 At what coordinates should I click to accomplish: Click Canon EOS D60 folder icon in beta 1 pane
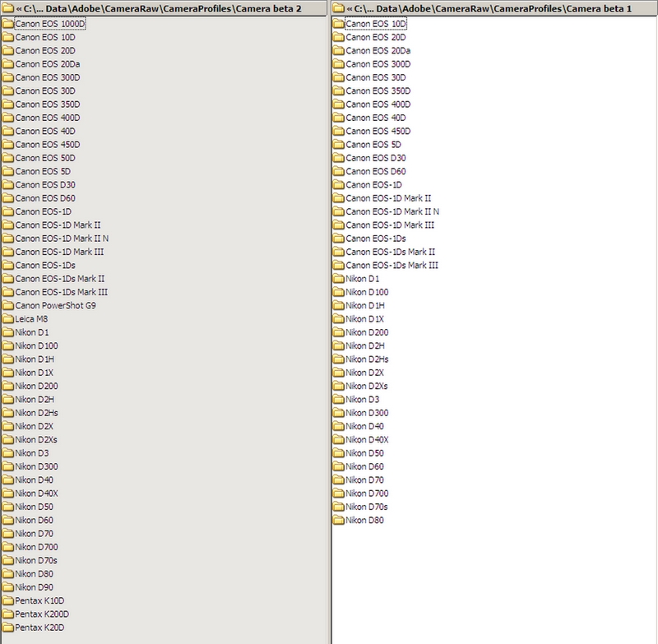[338, 172]
